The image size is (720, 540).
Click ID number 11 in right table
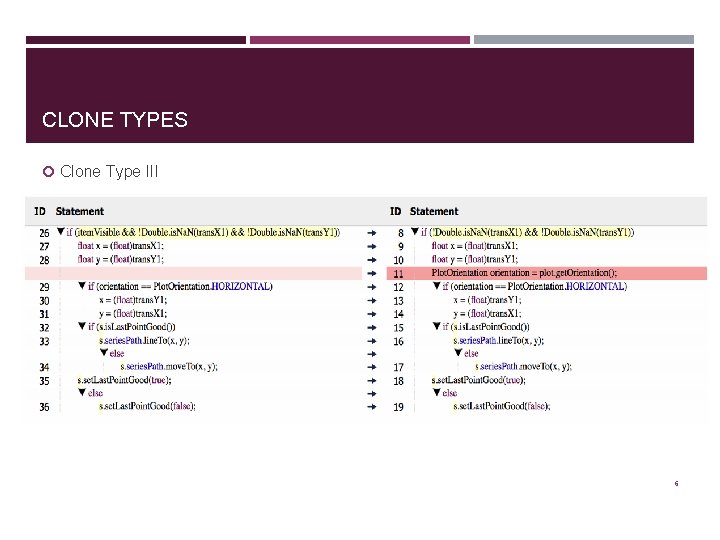tap(399, 274)
